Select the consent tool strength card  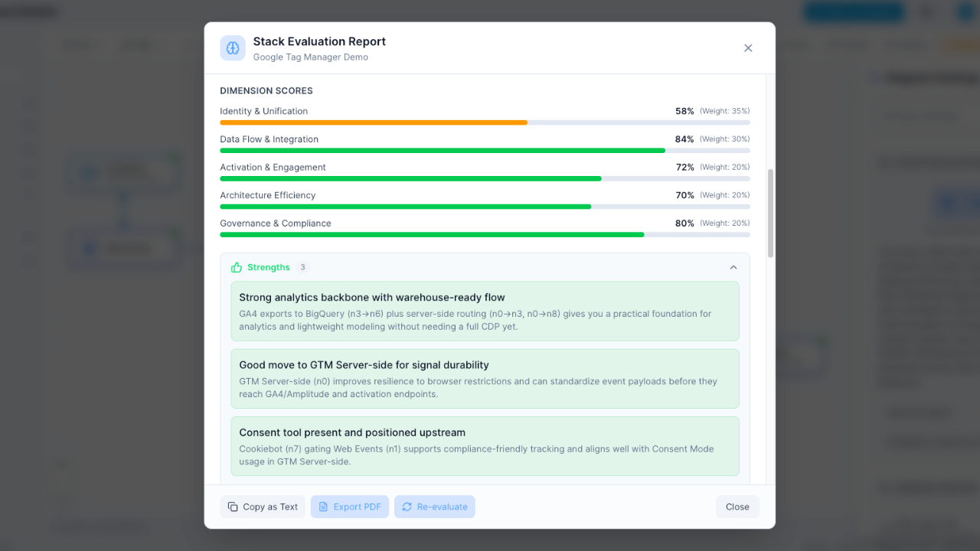coord(485,446)
